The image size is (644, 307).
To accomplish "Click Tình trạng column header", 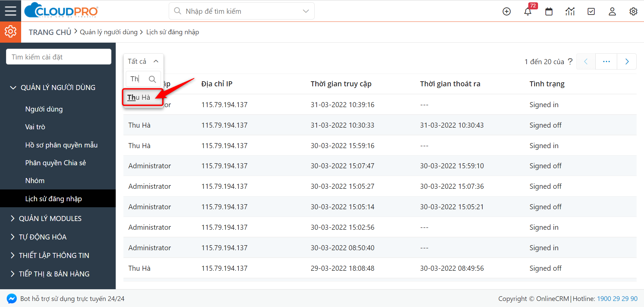I will [547, 84].
